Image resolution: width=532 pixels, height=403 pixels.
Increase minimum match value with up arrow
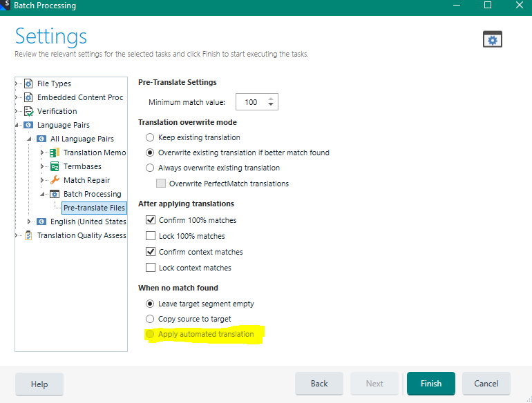[x=270, y=99]
